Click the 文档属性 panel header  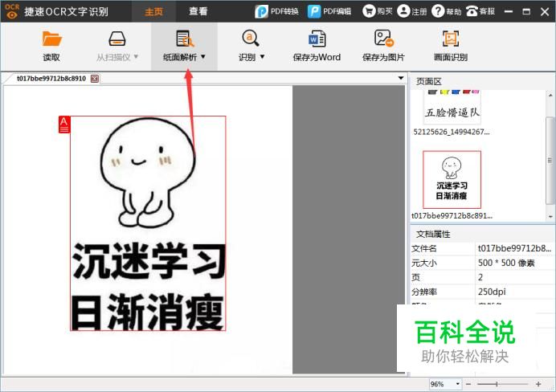(433, 235)
